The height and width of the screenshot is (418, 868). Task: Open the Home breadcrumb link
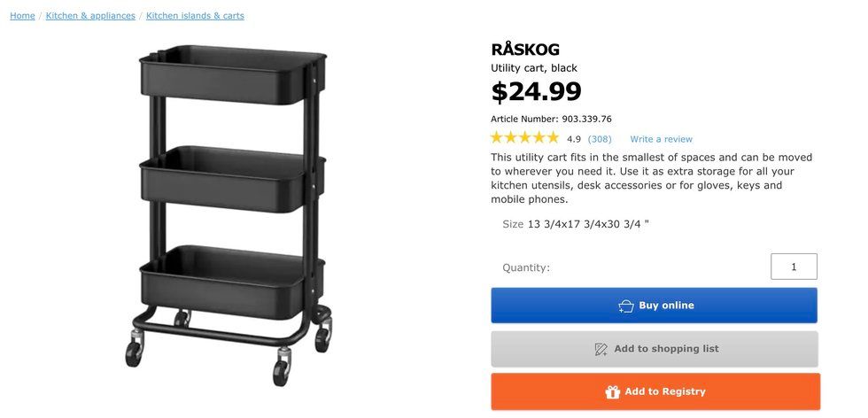(22, 16)
